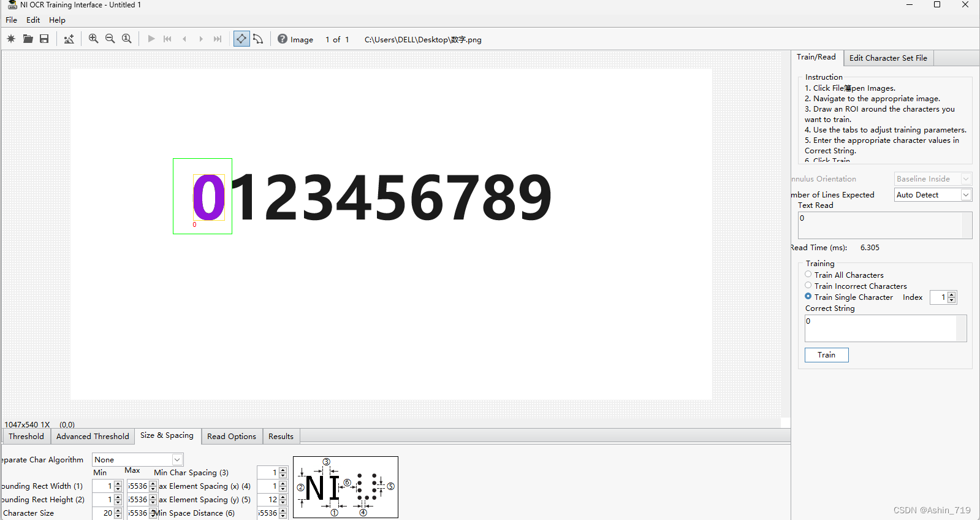Click the play image sequence icon
This screenshot has width=980, height=520.
point(151,39)
